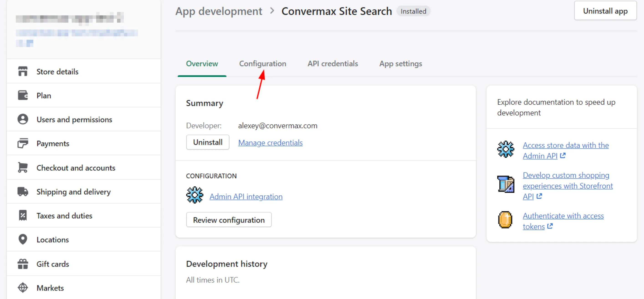Click the Store details storefront icon
Viewport: 644px width, 299px height.
tap(23, 71)
